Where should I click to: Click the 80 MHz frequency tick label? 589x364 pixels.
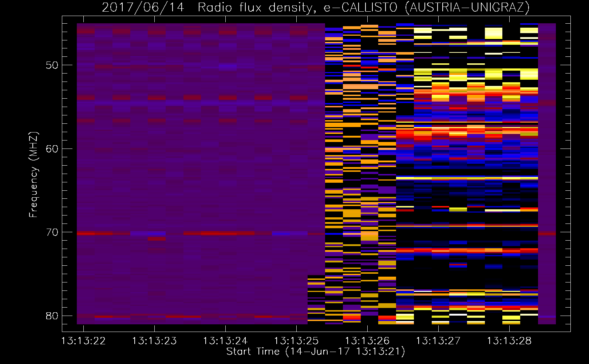(x=52, y=316)
